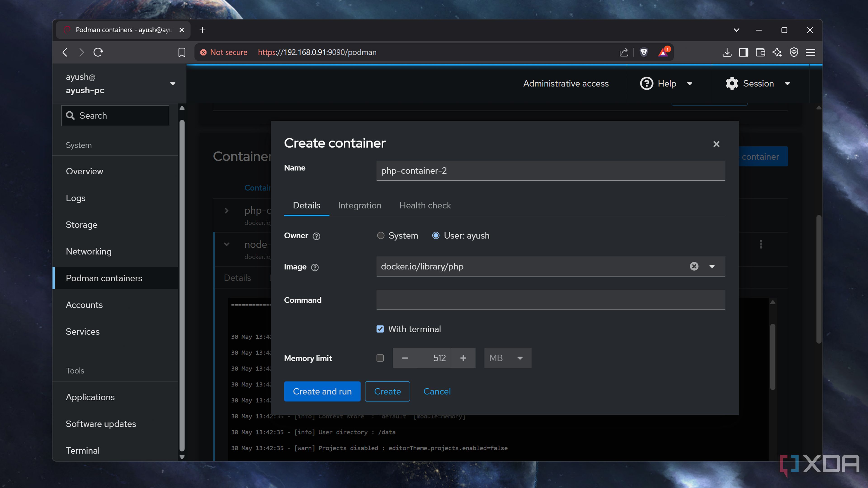Open the browser hamburger menu

(x=810, y=52)
